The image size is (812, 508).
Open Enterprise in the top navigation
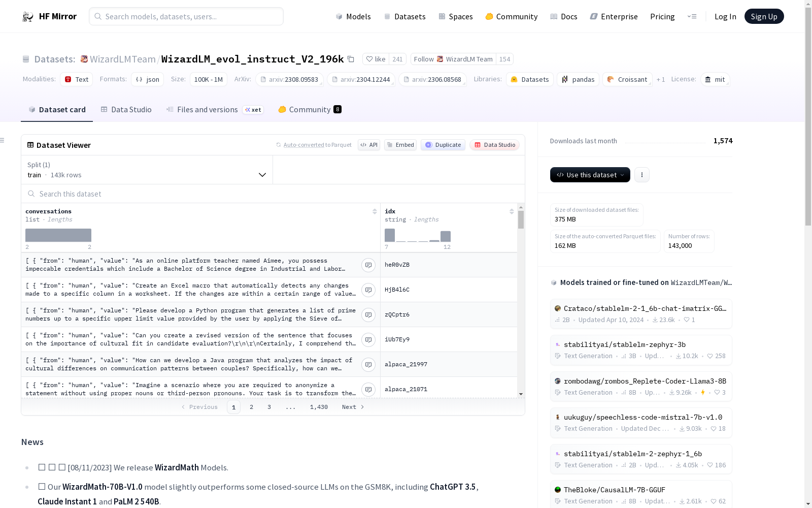(614, 16)
